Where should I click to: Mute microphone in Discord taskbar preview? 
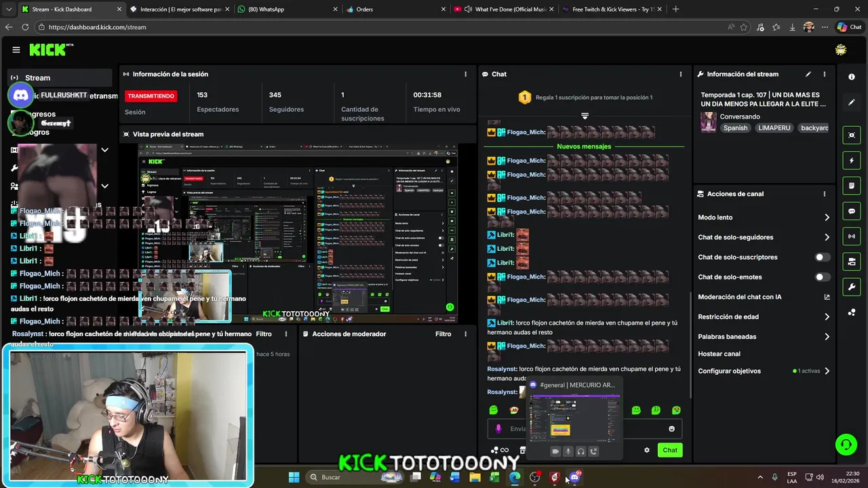(568, 451)
